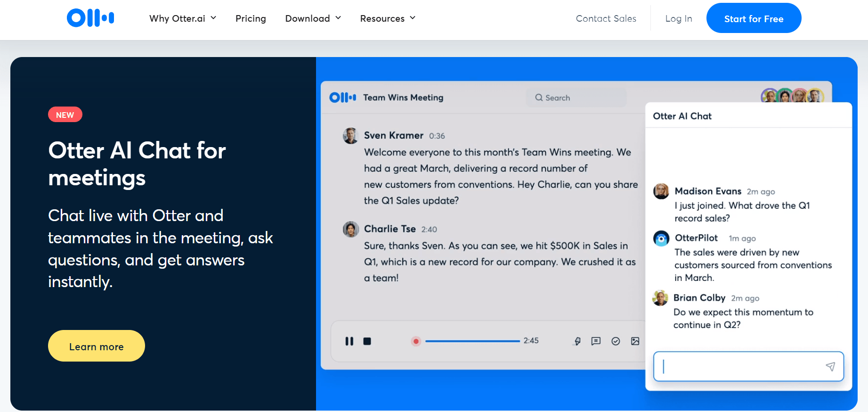Viewport: 868px width, 412px height.
Task: Click the OtterPilot avatar icon in the chat
Action: pyautogui.click(x=661, y=239)
